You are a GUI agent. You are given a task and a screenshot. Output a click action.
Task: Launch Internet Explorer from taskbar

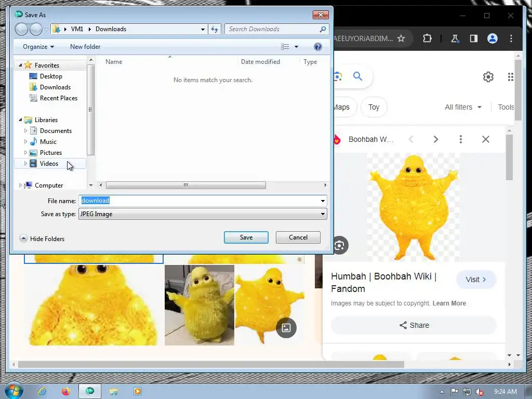(x=42, y=392)
